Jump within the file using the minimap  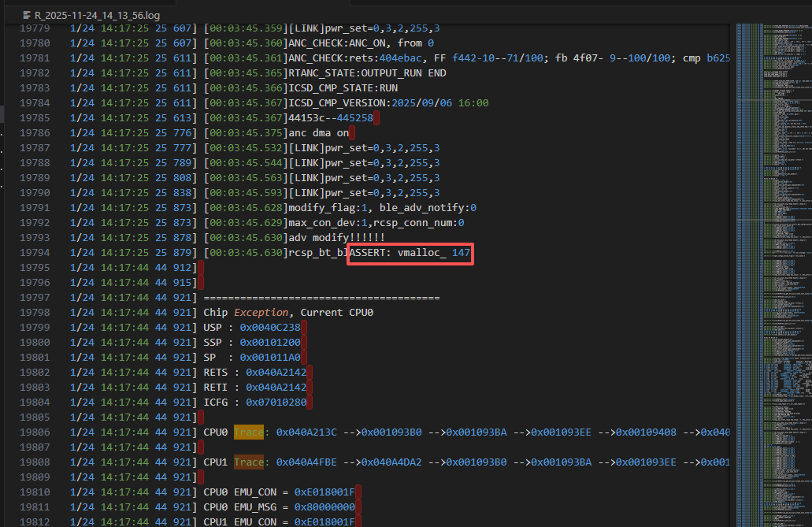coord(773,275)
